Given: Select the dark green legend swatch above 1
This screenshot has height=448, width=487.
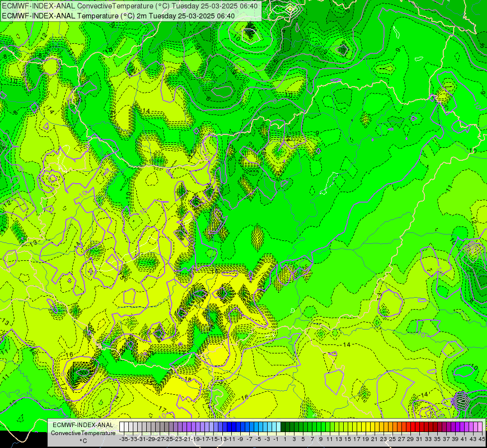Looking at the screenshot, I should click(x=283, y=427).
